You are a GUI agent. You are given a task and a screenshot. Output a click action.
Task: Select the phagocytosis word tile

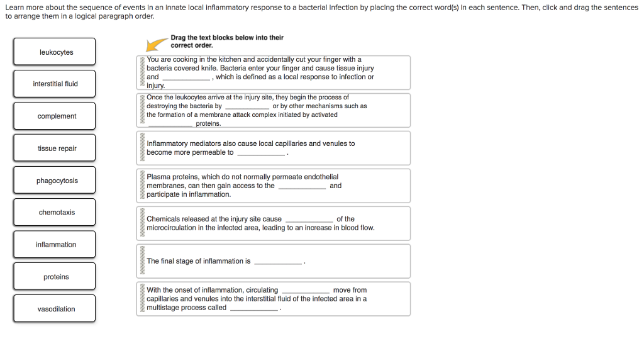click(55, 181)
